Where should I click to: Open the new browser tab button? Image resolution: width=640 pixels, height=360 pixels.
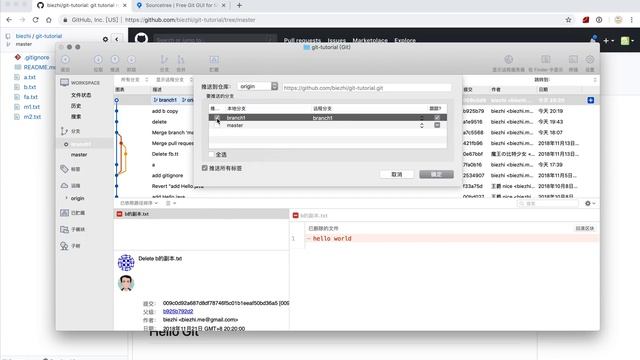(x=239, y=5)
